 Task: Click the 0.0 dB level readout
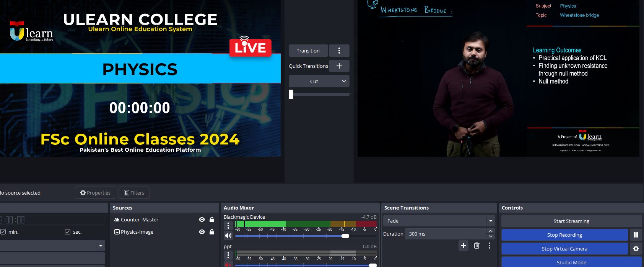(x=370, y=246)
